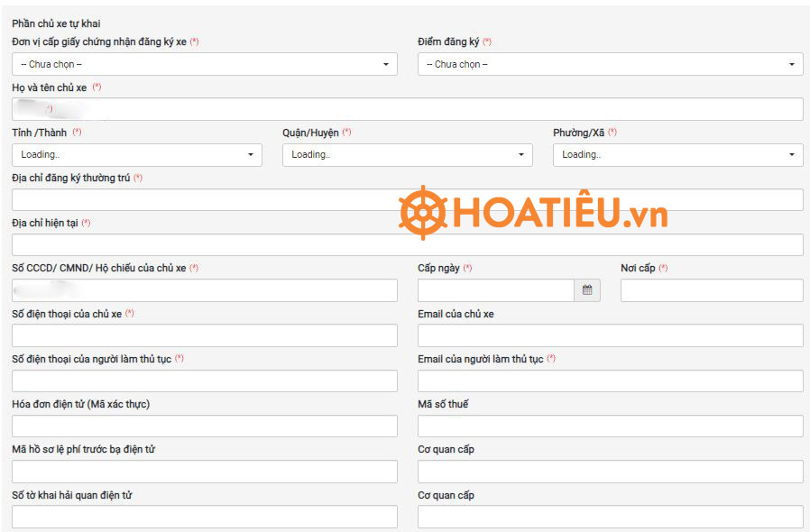Click the Cấp ngày date input
The width and height of the screenshot is (810, 532).
pos(495,290)
